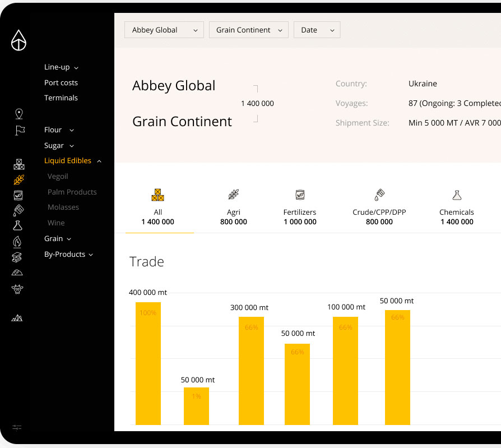The width and height of the screenshot is (501, 448).
Task: Open the stacked crates category in the sidebar
Action: [x=19, y=164]
